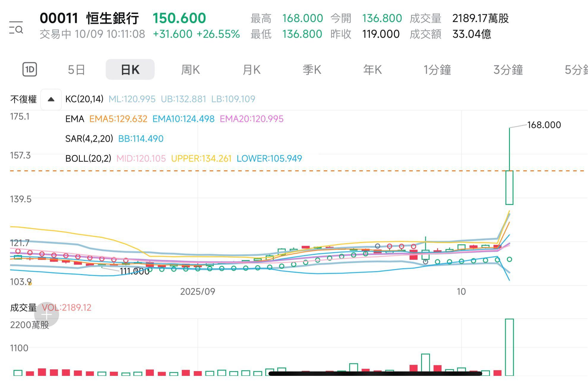This screenshot has width=588, height=383.
Task: Tap the SAR(4,2,20) indicator label
Action: click(89, 138)
